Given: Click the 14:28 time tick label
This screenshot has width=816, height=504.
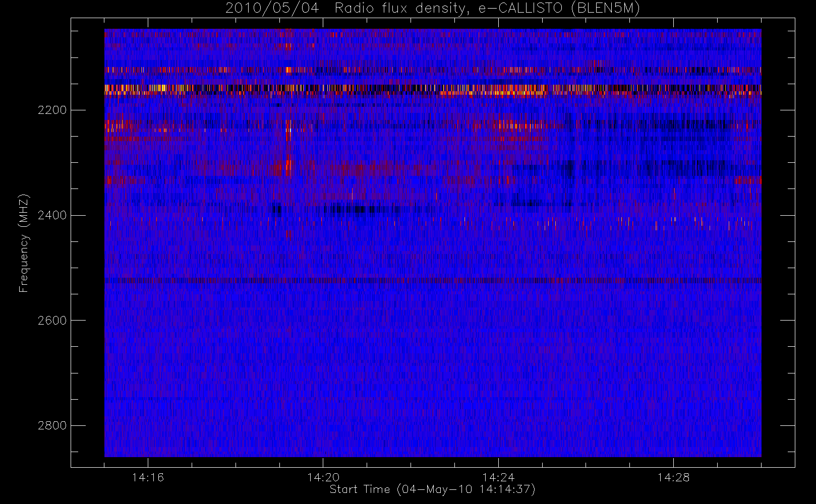Looking at the screenshot, I should coord(673,477).
